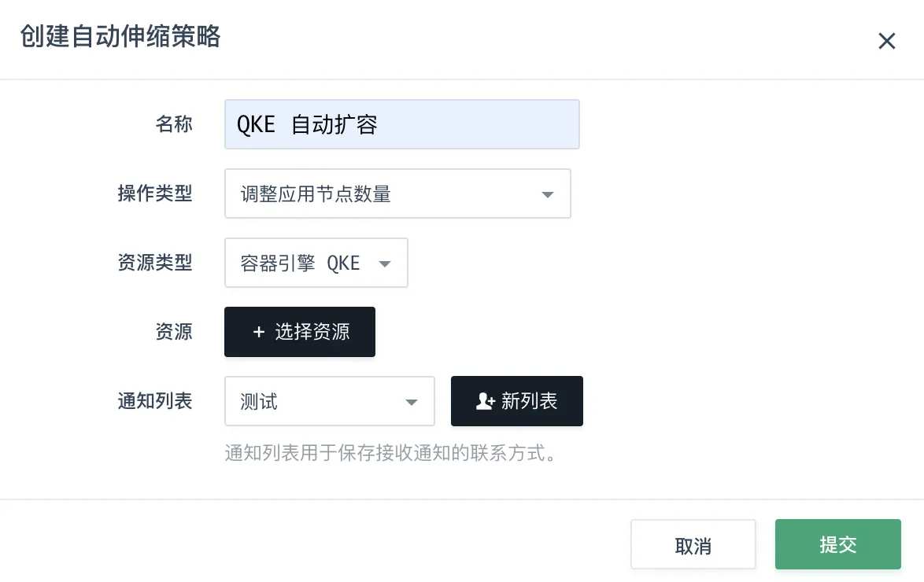This screenshot has width=924, height=582.
Task: Submit the policy with 提交 button
Action: click(838, 544)
